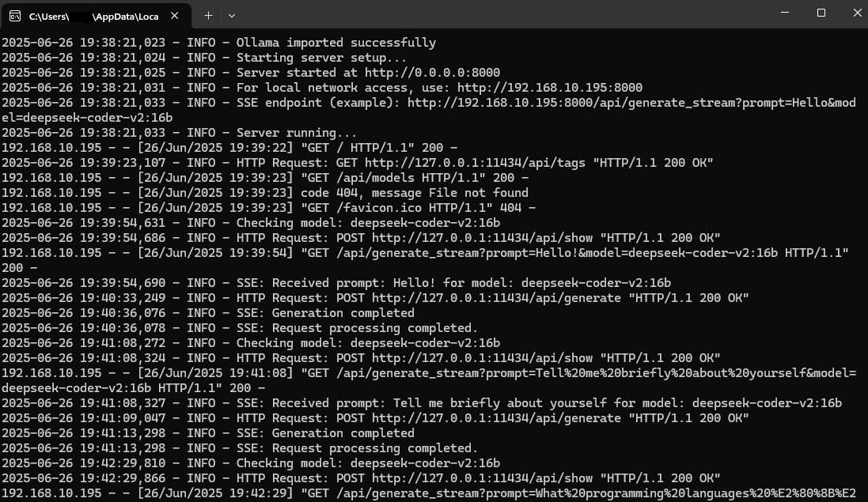
Task: Close the terminal window
Action: [857, 13]
